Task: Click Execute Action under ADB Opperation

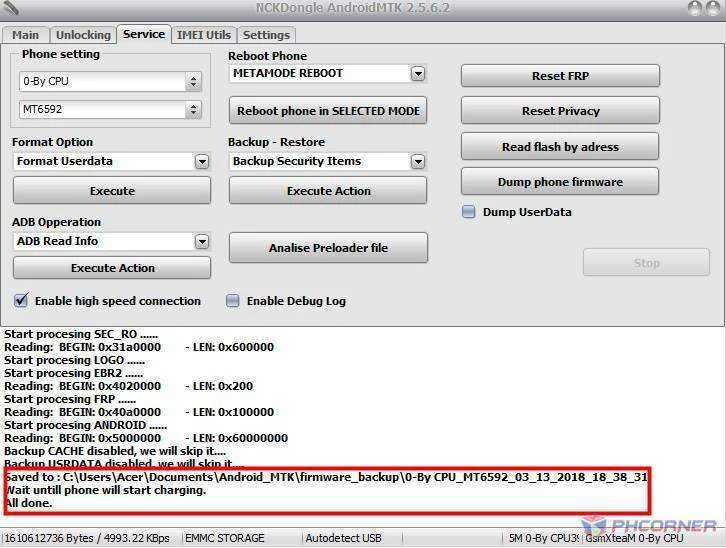Action: click(x=112, y=268)
